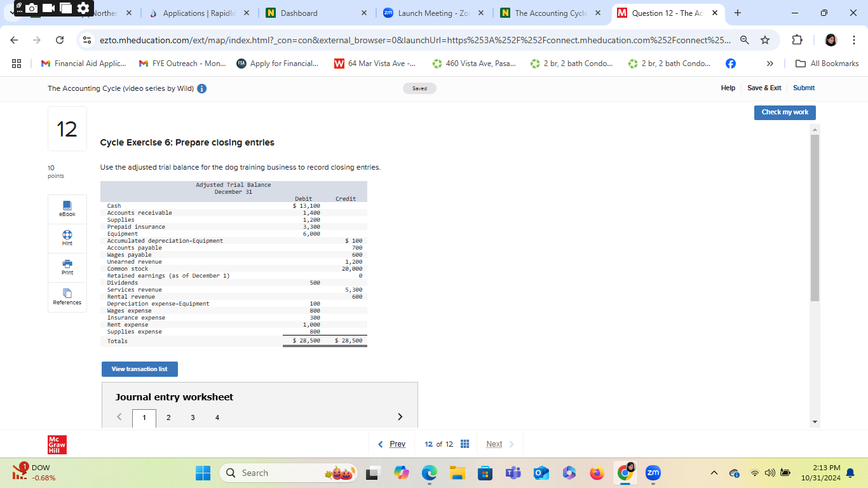Go to the Prev question

392,444
